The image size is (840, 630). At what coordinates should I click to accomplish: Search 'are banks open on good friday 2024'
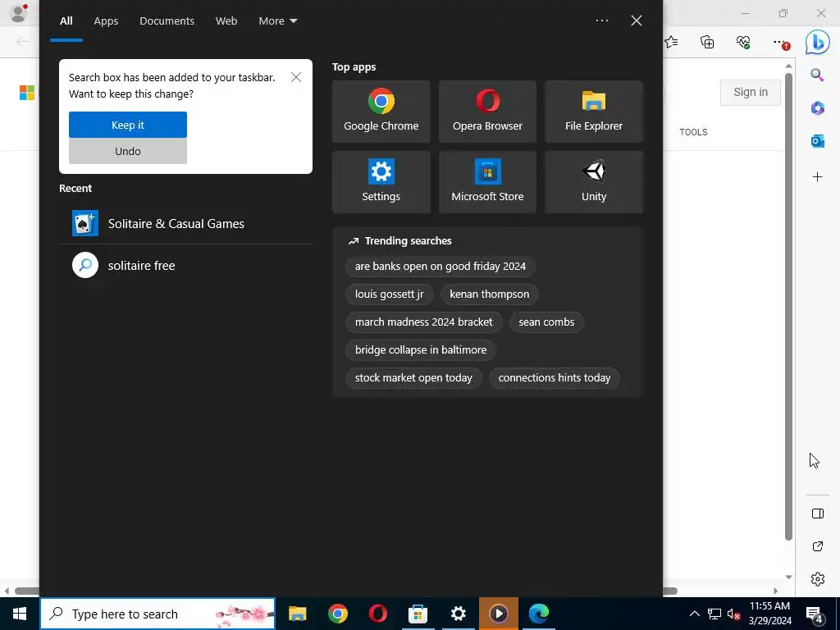(440, 267)
